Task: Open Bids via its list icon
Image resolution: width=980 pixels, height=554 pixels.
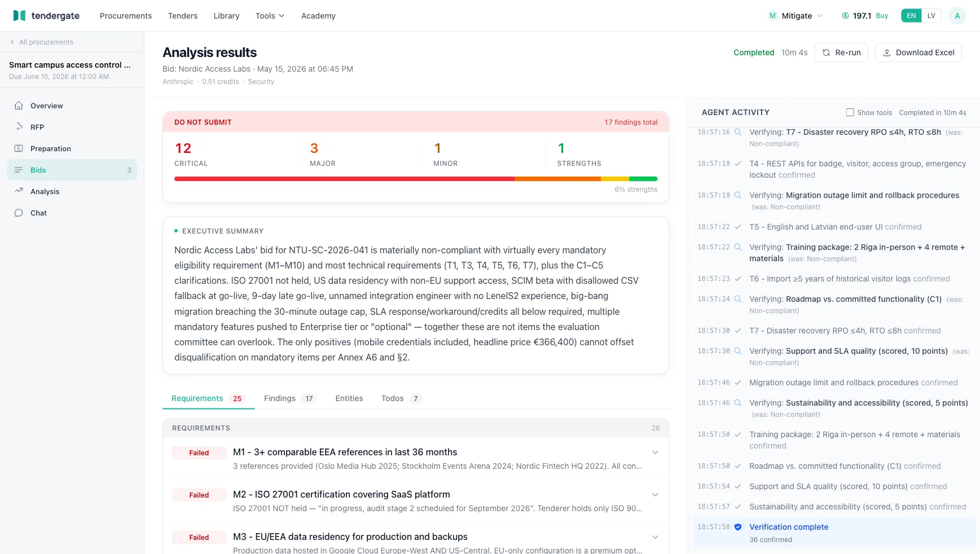Action: [x=19, y=170]
